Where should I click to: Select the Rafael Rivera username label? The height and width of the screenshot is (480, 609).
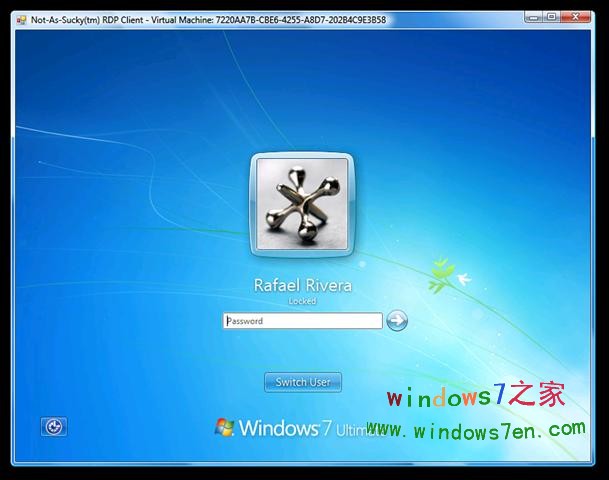pyautogui.click(x=302, y=286)
